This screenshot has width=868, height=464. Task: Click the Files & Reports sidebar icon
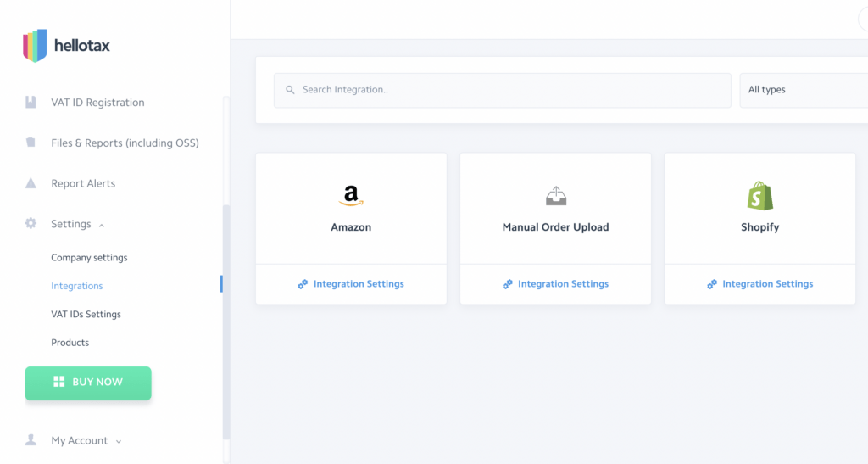coord(31,143)
